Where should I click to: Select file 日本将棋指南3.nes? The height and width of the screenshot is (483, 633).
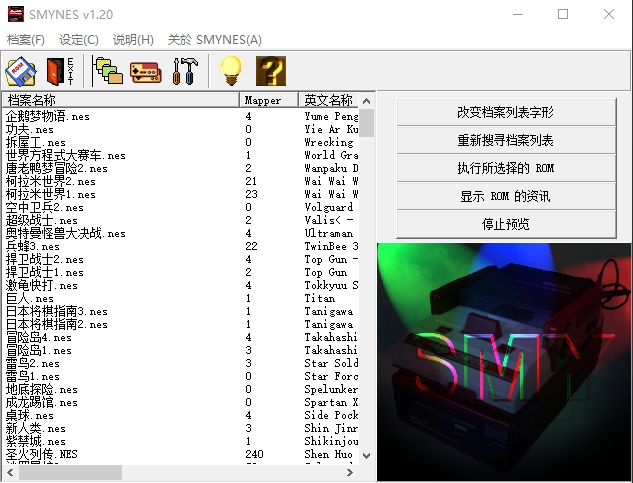[x=57, y=311]
